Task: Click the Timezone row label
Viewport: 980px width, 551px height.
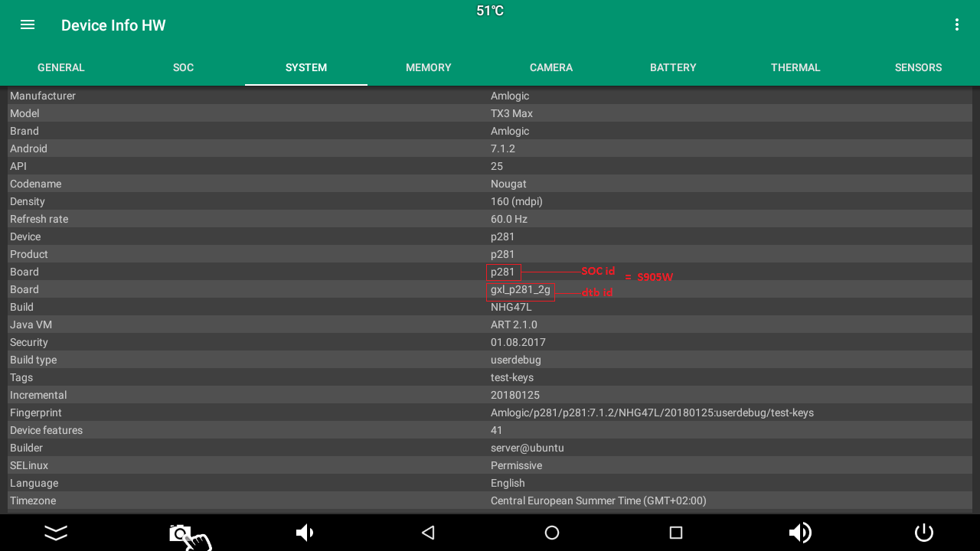Action: click(33, 500)
